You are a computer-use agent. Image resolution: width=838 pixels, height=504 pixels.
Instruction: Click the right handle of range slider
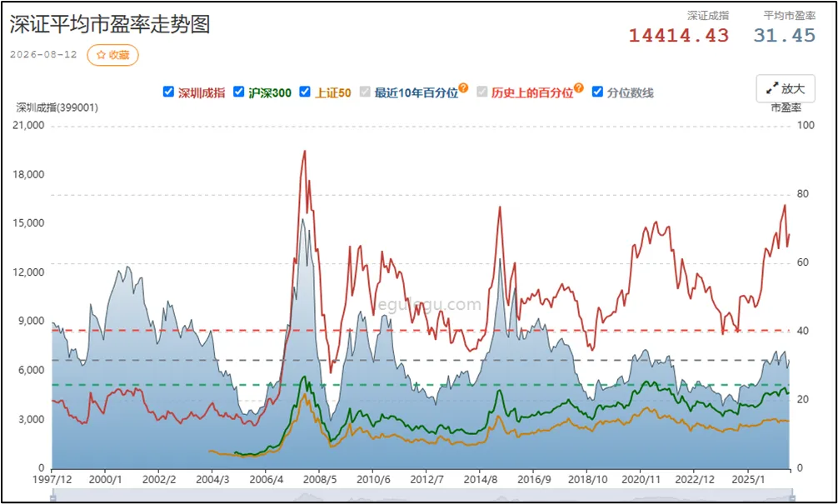point(791,498)
